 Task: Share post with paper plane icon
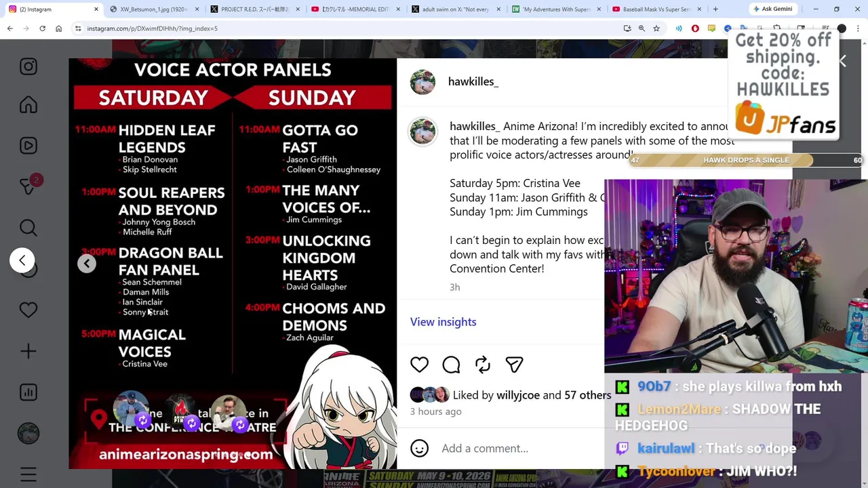coord(514,365)
